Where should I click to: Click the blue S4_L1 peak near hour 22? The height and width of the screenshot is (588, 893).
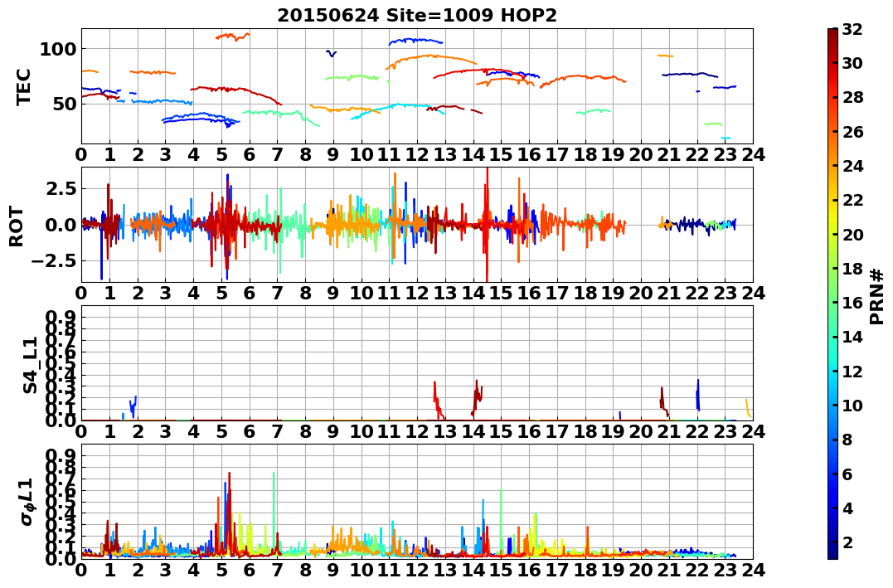tap(697, 394)
